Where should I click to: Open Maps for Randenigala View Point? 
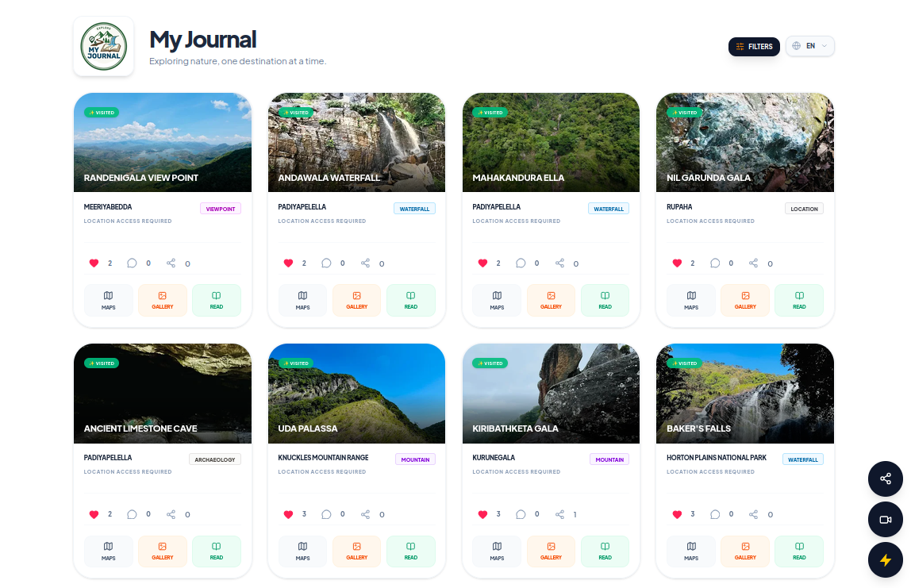[x=109, y=301]
